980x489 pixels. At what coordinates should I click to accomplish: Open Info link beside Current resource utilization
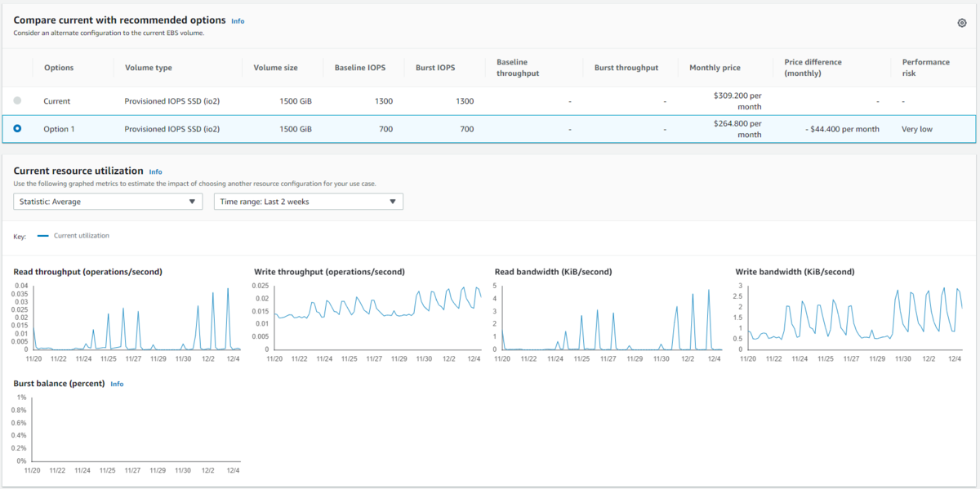click(x=155, y=172)
